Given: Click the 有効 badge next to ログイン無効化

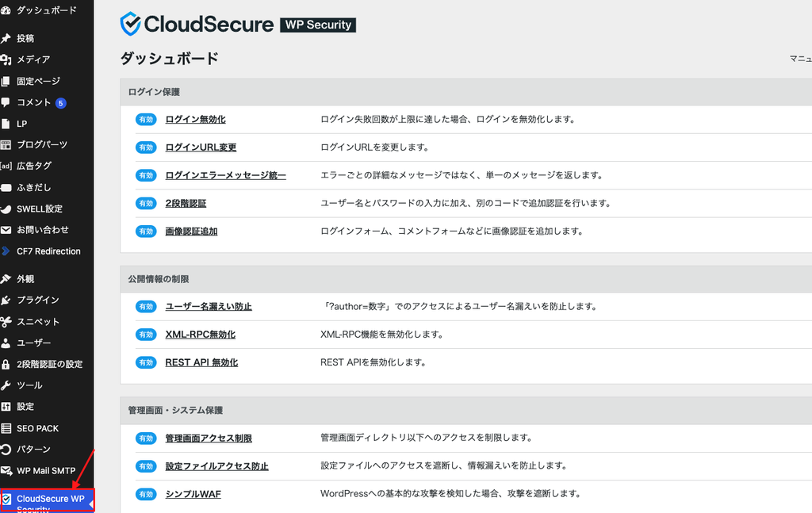Looking at the screenshot, I should (146, 120).
